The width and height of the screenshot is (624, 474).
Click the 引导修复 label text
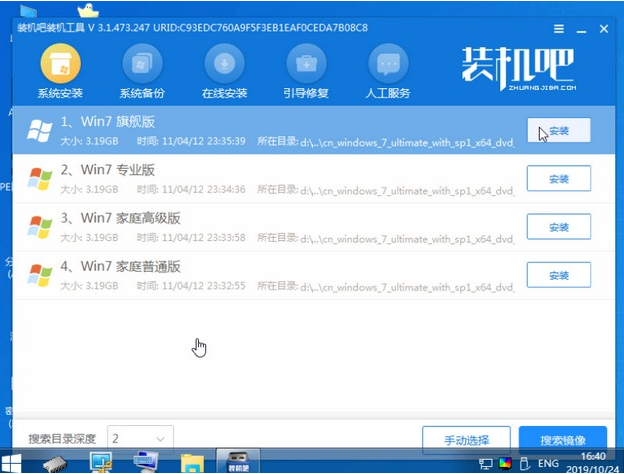pos(306,93)
